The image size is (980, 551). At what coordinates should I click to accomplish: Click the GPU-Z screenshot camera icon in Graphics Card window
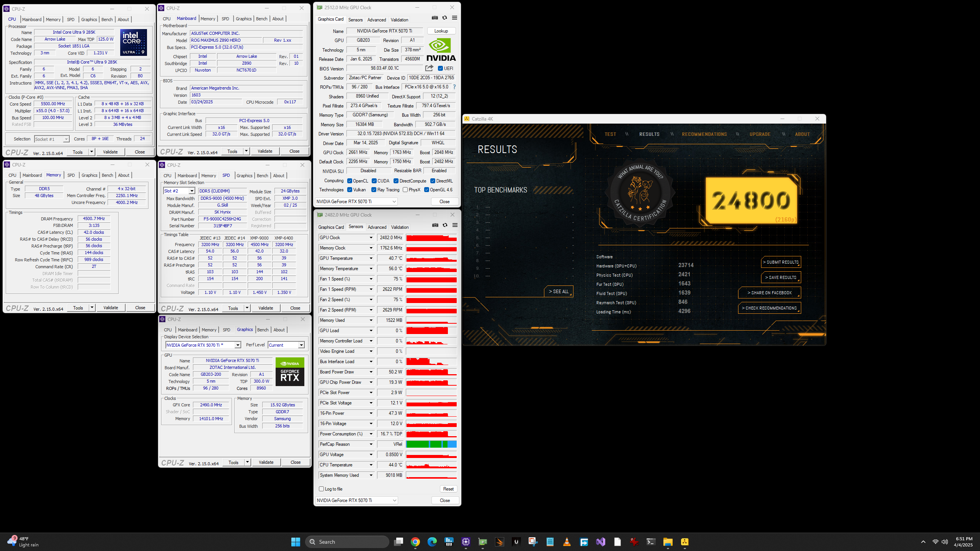pos(434,18)
